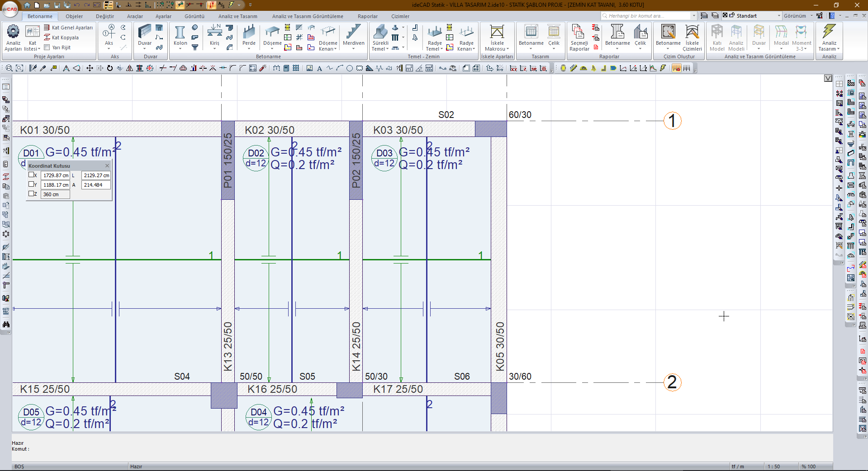Edit the X coordinate value field
Screen dimensions: 868x471
55,175
